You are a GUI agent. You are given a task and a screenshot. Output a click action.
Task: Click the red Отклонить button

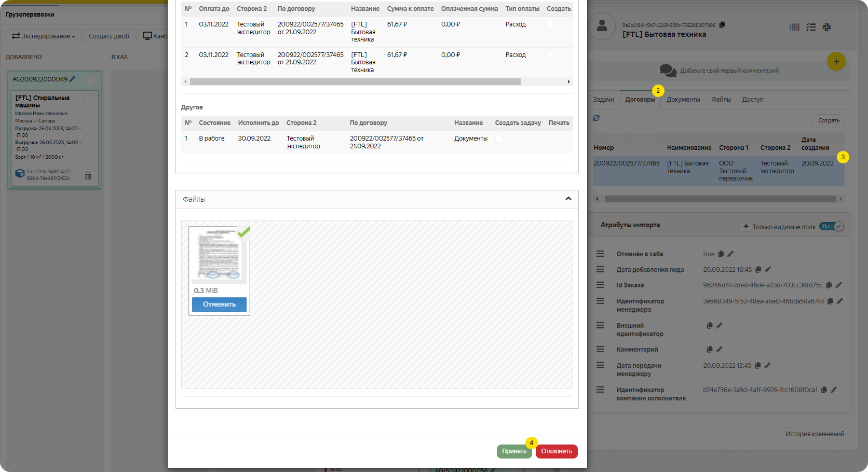click(557, 451)
